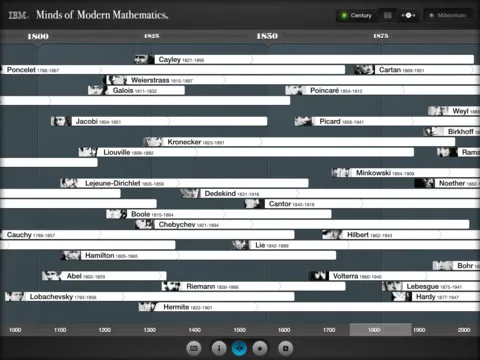Open Hamilton portrait thumbnail

(71, 255)
